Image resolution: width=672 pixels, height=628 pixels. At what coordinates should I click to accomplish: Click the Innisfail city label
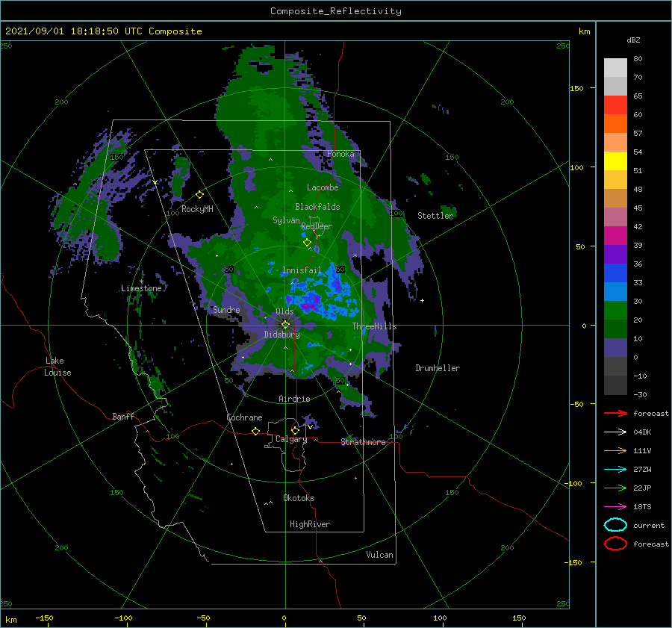[302, 270]
